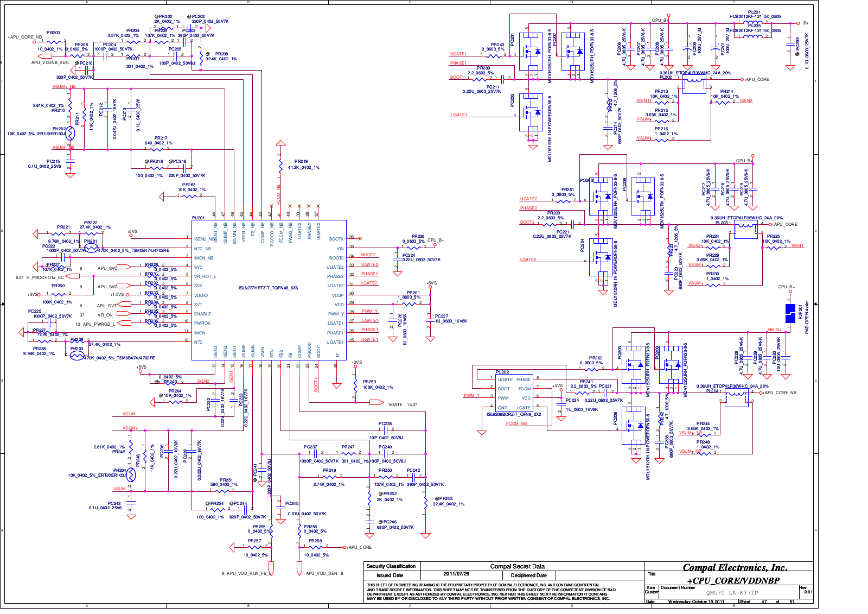
Task: Click the 'H_PROCHOT#_EC' signal label
Action: click(45, 277)
